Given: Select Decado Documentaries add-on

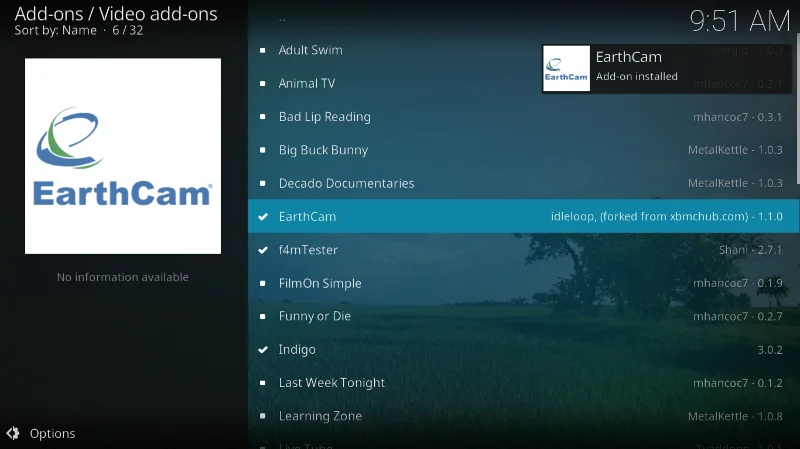Looking at the screenshot, I should pyautogui.click(x=523, y=183).
